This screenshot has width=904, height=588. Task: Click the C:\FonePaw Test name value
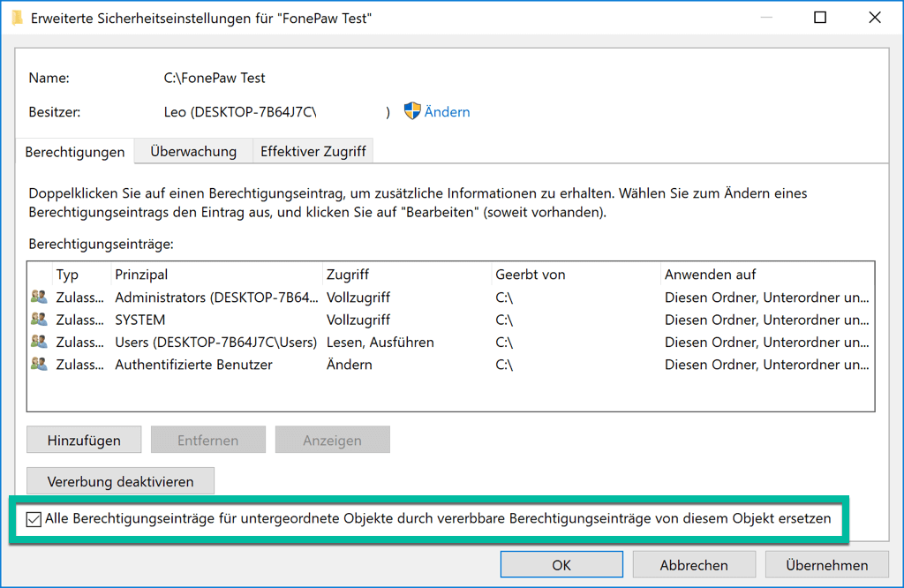click(x=215, y=78)
